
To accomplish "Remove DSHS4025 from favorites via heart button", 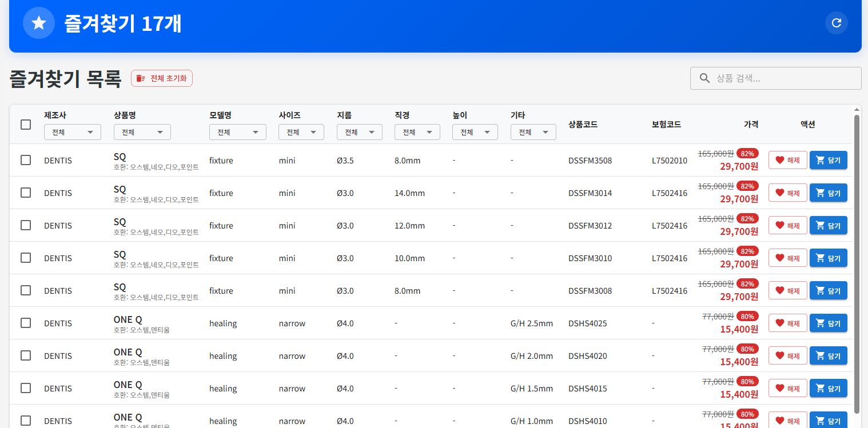I will 787,323.
